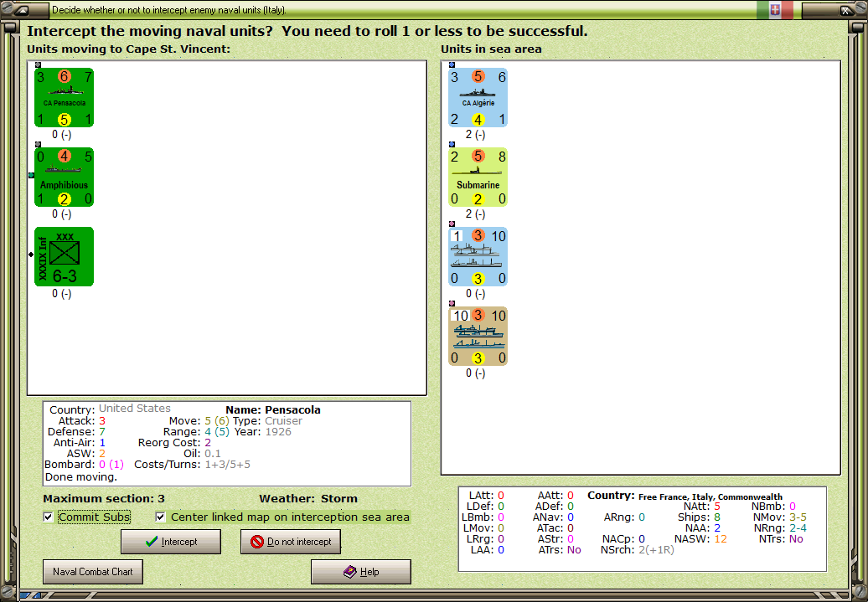Toggle the Commit Subs checkbox
868x602 pixels.
[x=48, y=517]
